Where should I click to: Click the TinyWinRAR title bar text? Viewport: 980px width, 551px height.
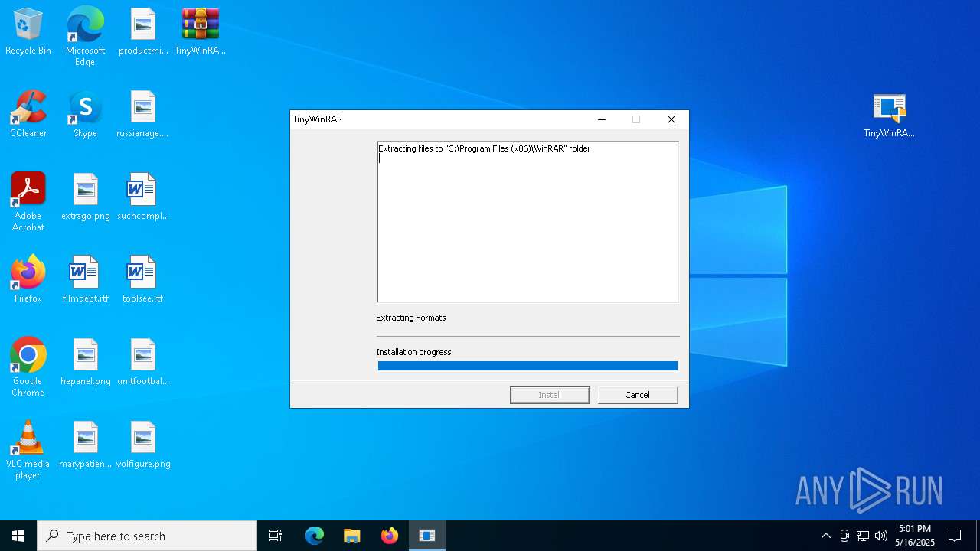pos(318,119)
